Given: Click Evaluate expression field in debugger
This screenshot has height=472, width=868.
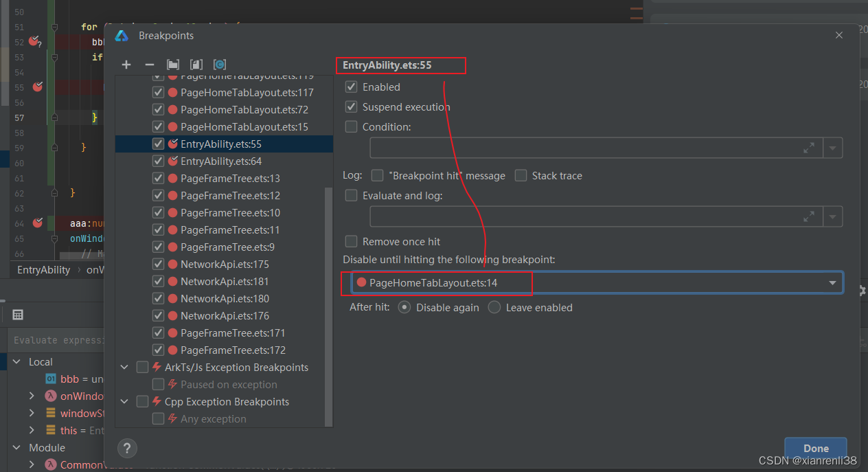Looking at the screenshot, I should [56, 340].
